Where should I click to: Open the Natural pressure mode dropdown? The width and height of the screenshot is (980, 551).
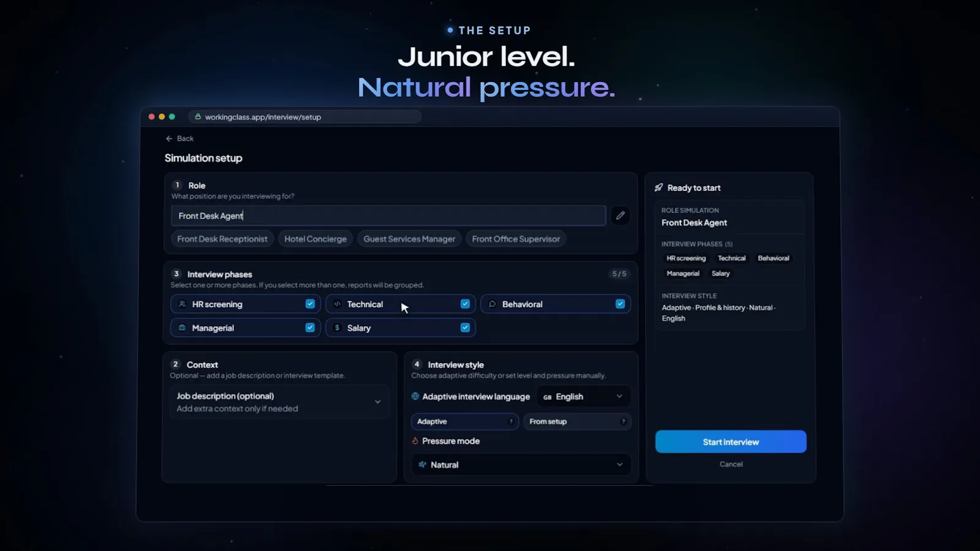coord(521,465)
